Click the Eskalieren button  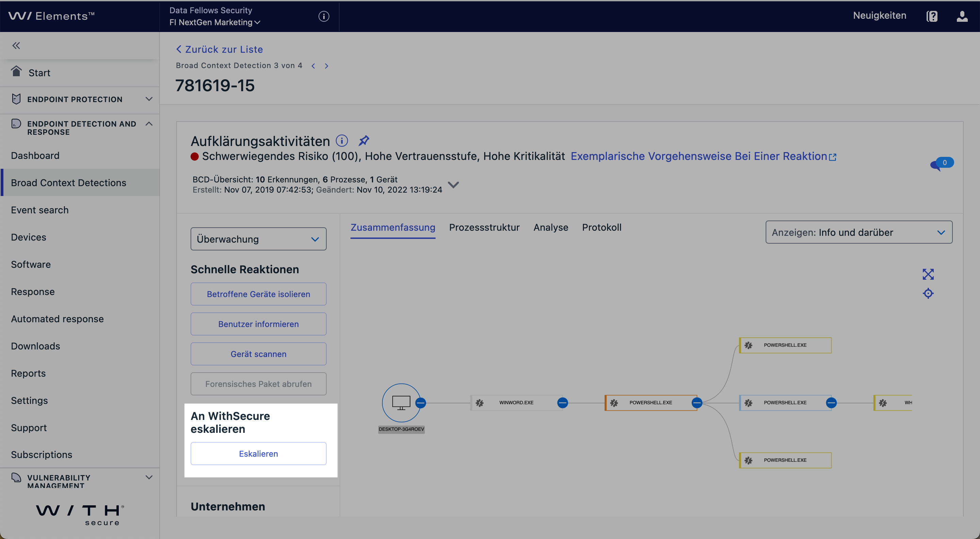pos(258,453)
